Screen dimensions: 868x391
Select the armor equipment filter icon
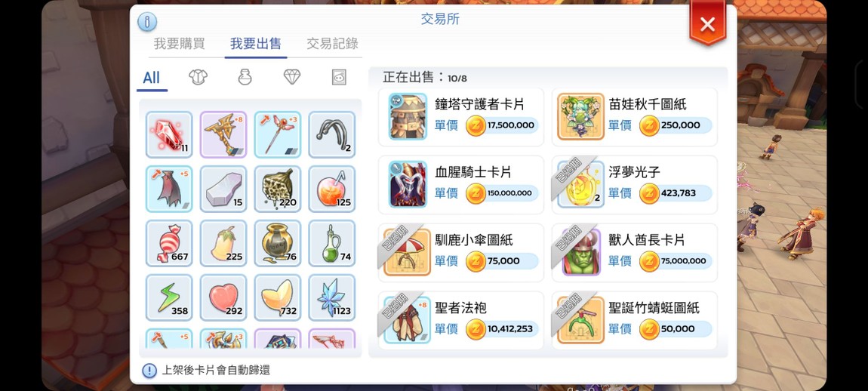coord(198,77)
